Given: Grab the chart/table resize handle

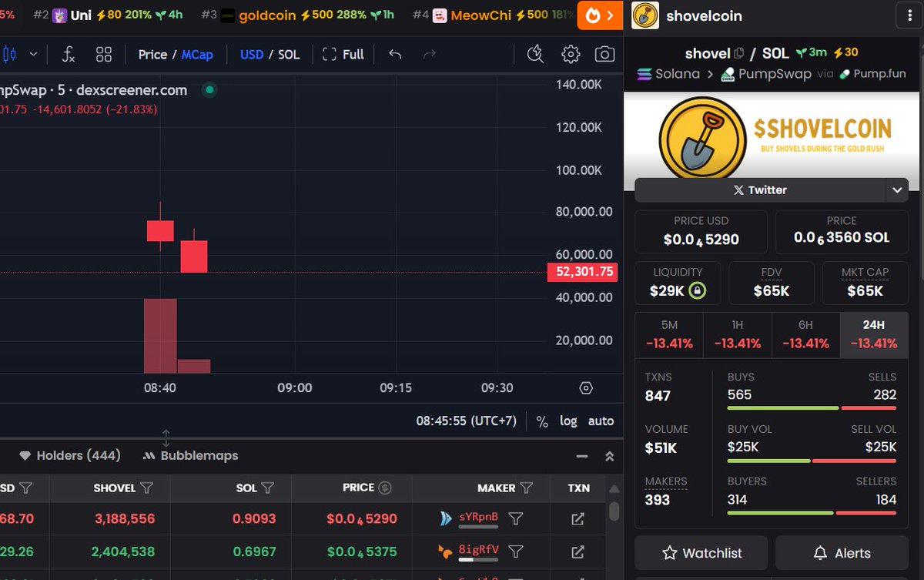Looking at the screenshot, I should (x=166, y=438).
